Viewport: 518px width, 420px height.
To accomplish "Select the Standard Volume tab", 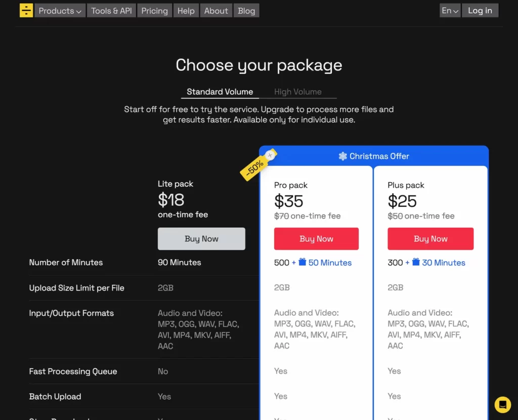I will tap(220, 92).
